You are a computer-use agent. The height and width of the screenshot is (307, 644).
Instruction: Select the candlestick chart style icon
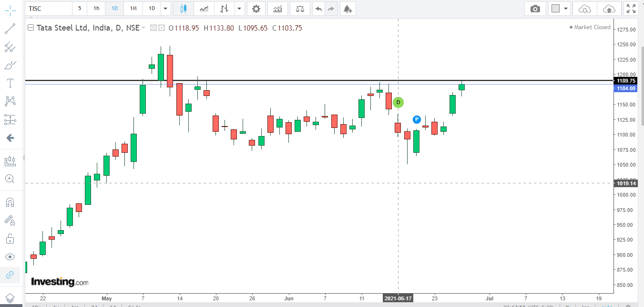pos(184,9)
